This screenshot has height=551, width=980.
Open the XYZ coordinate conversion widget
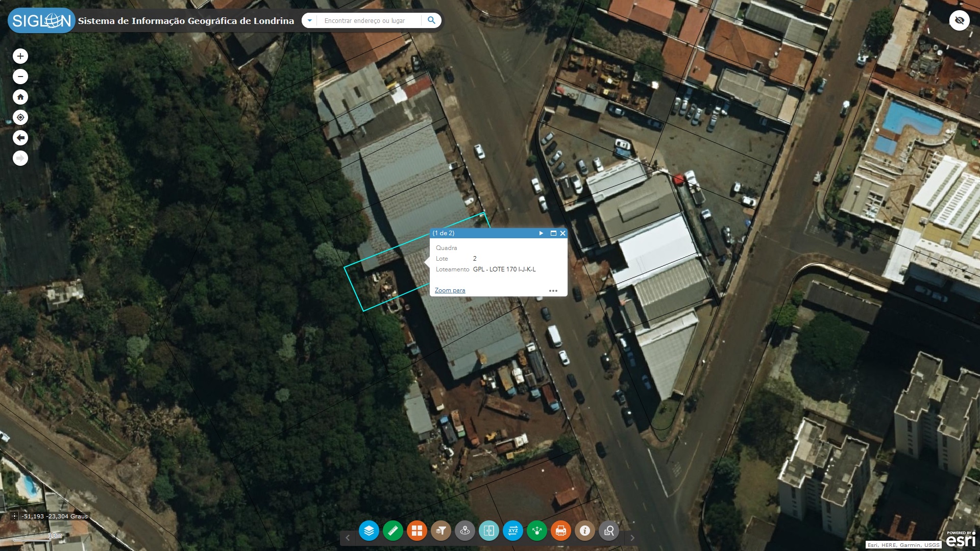coord(513,531)
